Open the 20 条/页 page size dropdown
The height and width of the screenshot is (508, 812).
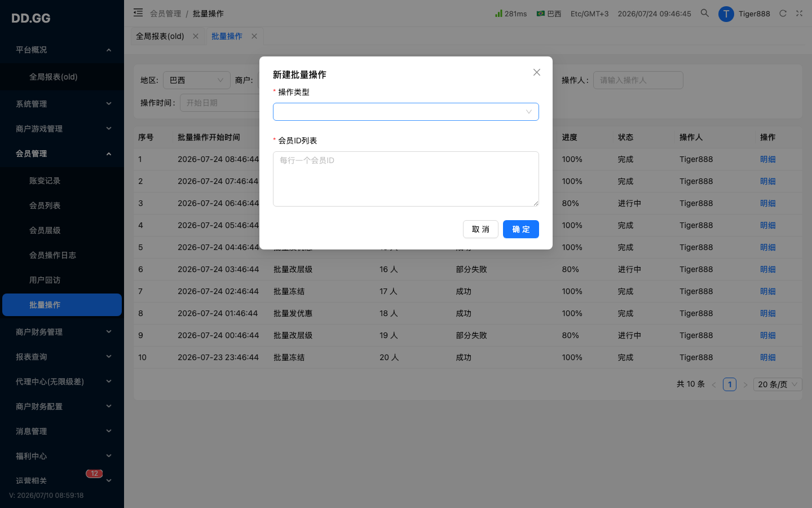(778, 384)
